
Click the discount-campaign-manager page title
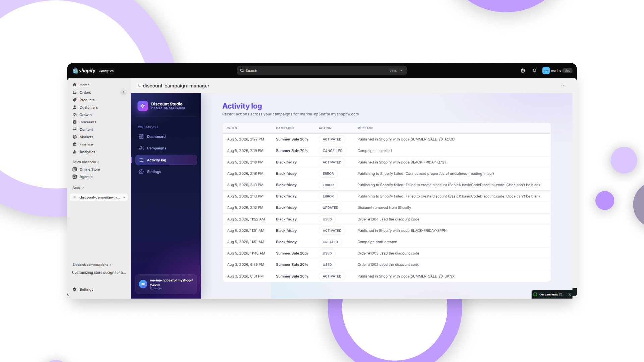point(176,86)
